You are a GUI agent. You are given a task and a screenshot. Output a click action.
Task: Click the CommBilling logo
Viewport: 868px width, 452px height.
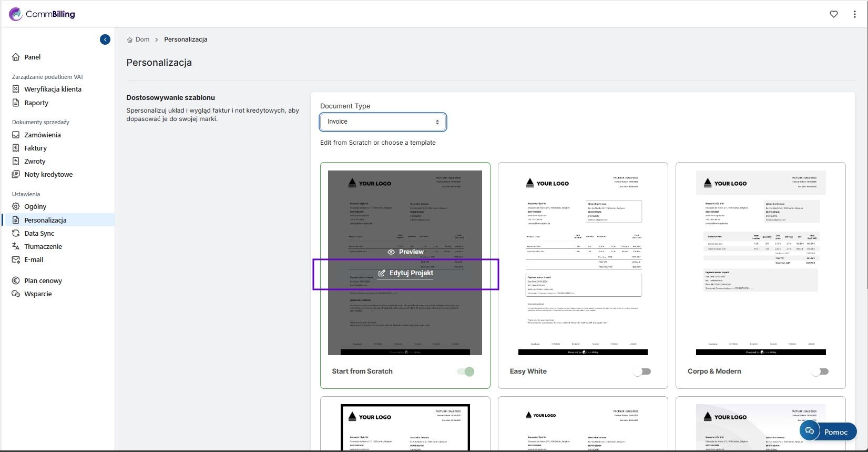pyautogui.click(x=42, y=14)
